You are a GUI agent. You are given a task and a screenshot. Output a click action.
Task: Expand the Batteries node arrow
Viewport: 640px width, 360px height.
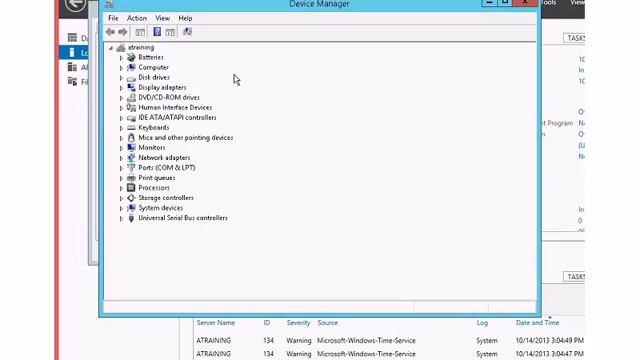[121, 58]
